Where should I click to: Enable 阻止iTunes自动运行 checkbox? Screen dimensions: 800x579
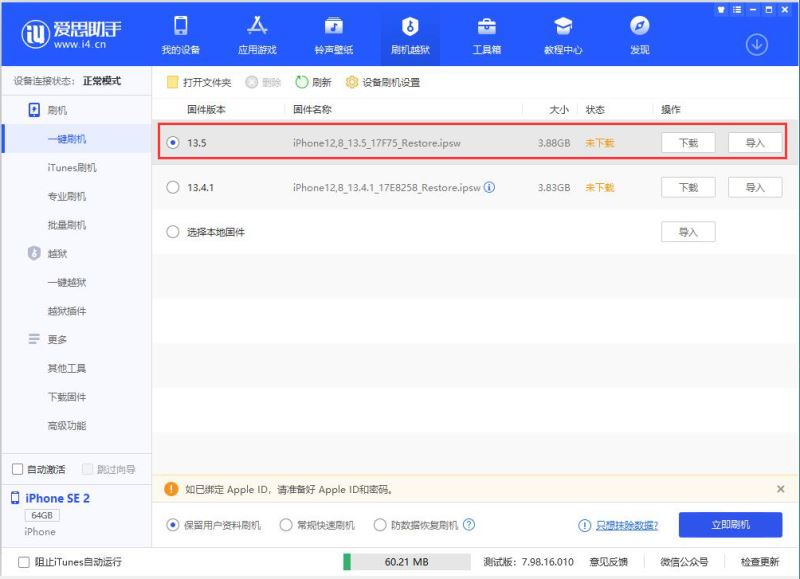23,562
